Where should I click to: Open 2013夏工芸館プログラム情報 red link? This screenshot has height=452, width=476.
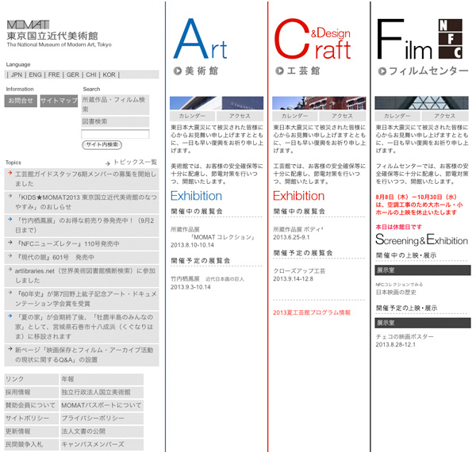pos(312,312)
